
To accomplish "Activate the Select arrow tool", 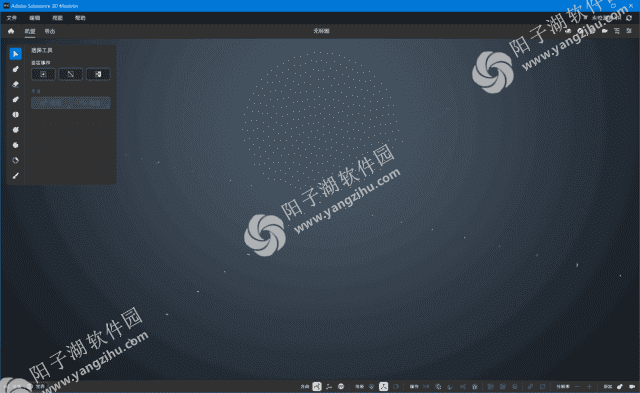I will tap(16, 54).
